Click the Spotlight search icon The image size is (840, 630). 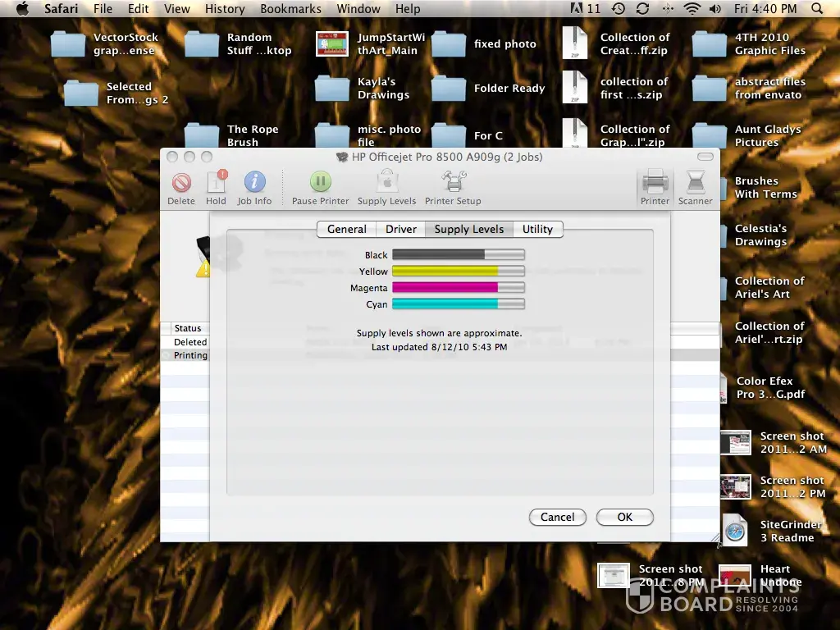pos(817,9)
